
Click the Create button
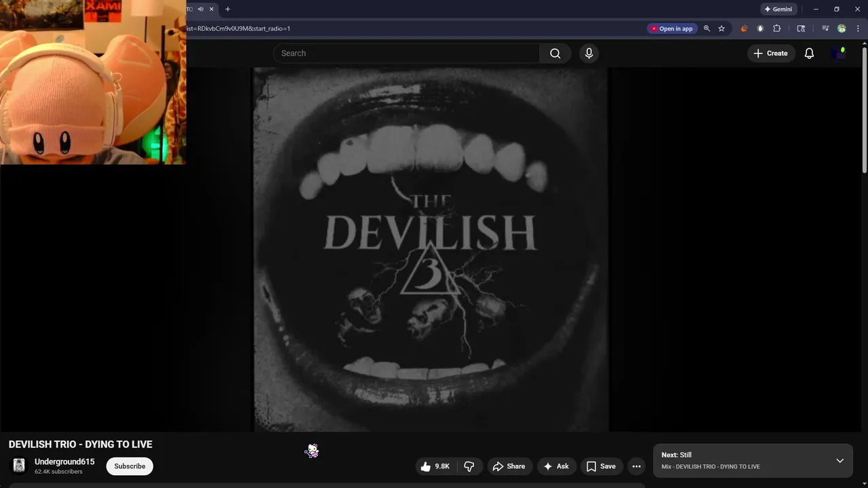pos(770,53)
